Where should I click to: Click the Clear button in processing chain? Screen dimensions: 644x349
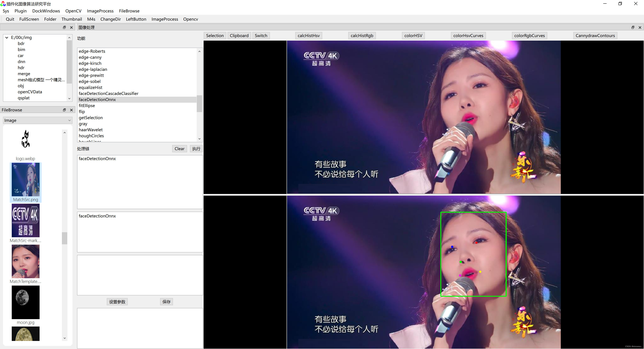(179, 149)
